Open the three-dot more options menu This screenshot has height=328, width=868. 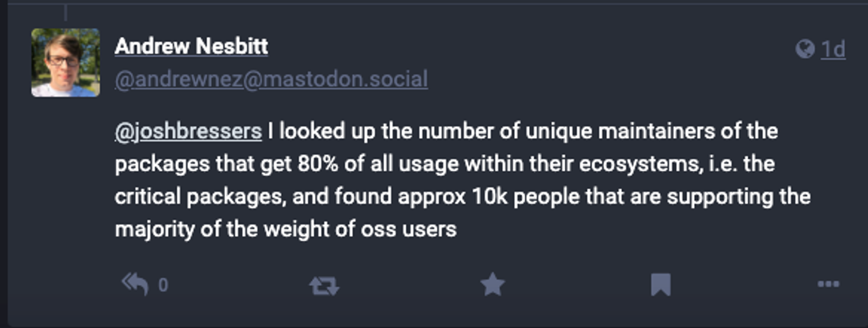click(828, 284)
